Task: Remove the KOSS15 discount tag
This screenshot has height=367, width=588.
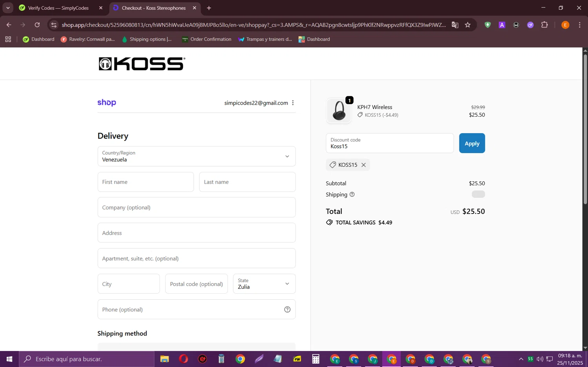Action: 363,165
